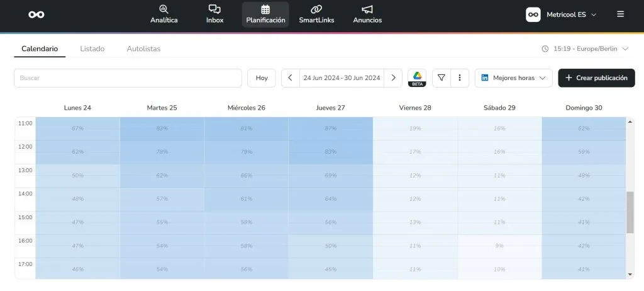The height and width of the screenshot is (291, 644).
Task: Open the 24 Jun 2024 - 30 Jun 2024 date picker
Action: tap(341, 78)
